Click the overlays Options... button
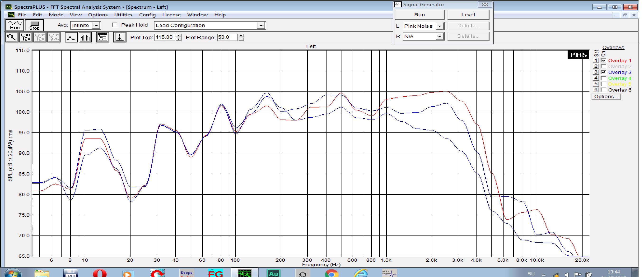The width and height of the screenshot is (644, 277). (x=606, y=97)
